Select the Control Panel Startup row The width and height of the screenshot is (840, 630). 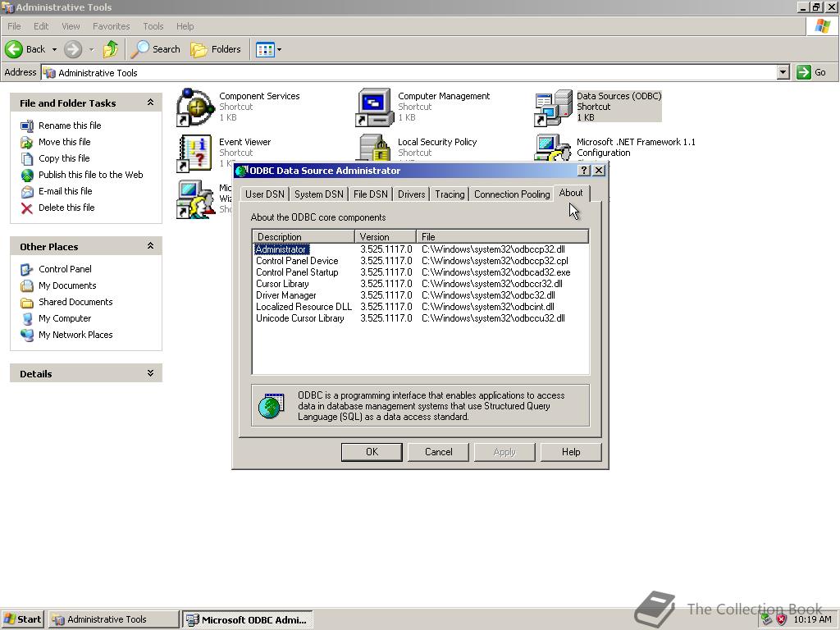click(x=421, y=272)
